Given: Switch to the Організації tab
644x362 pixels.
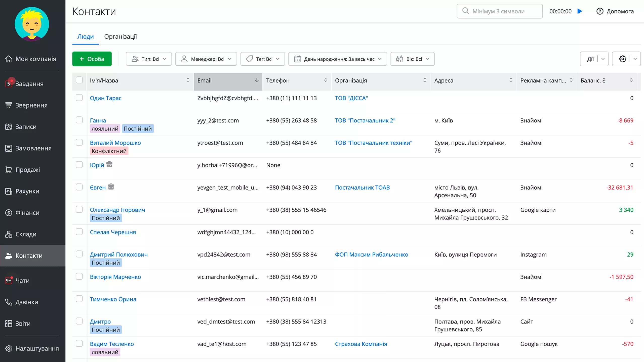Looking at the screenshot, I should tap(120, 37).
